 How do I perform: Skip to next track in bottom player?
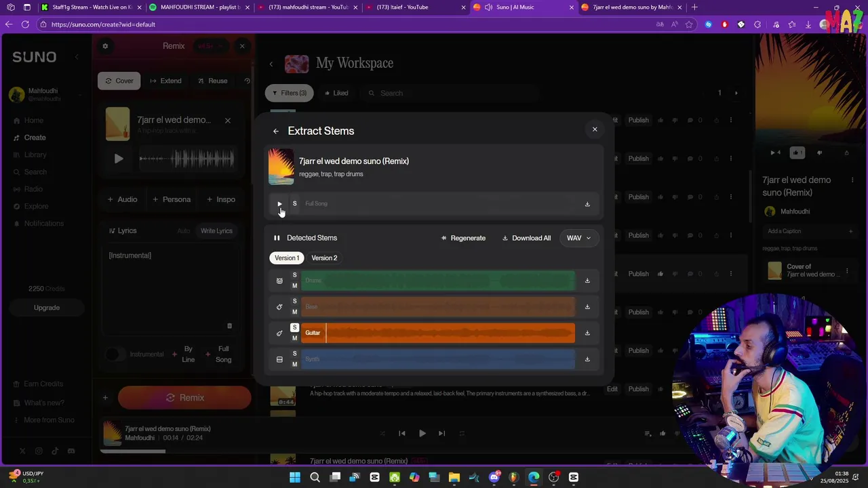[442, 434]
